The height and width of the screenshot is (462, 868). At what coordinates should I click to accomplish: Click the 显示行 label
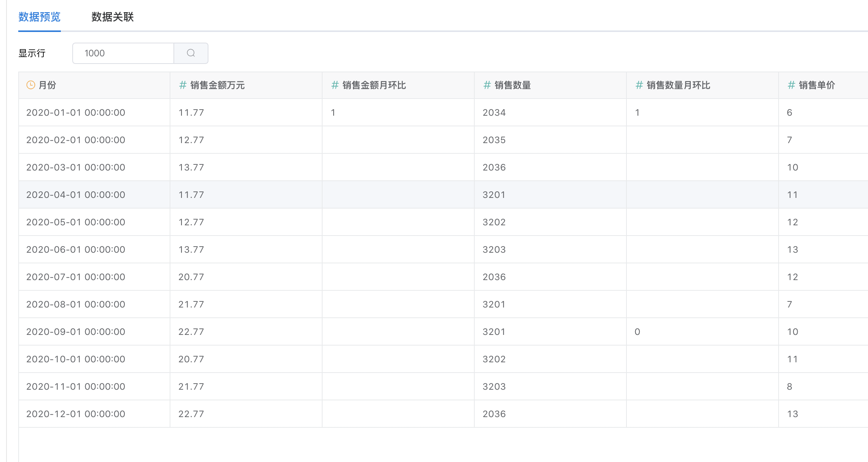tap(32, 53)
